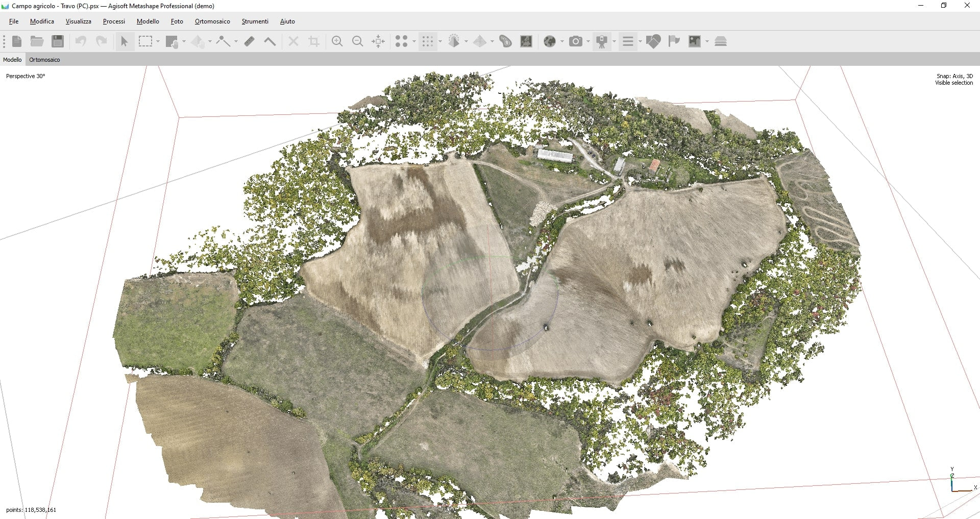Click the Zoom Out magnifier icon
980x519 pixels.
pyautogui.click(x=358, y=41)
